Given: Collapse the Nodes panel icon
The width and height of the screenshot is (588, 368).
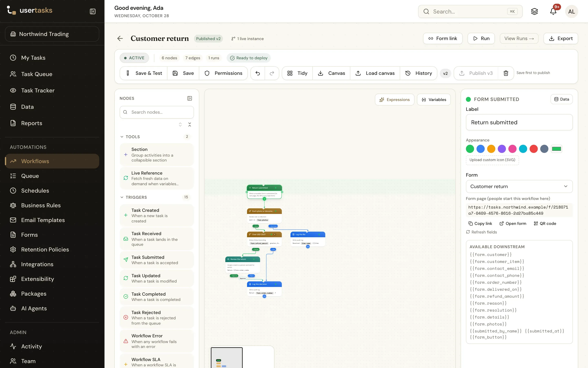Looking at the screenshot, I should tap(190, 98).
